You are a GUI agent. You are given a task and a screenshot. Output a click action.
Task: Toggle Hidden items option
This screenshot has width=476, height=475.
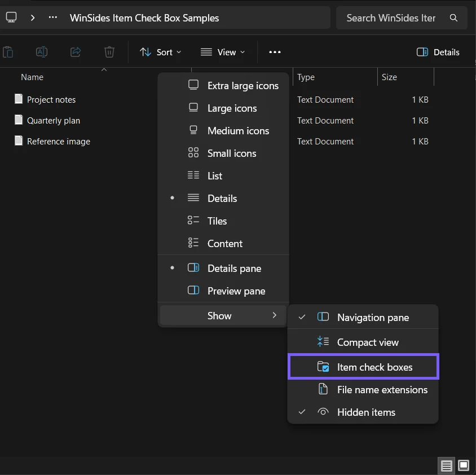(363, 412)
